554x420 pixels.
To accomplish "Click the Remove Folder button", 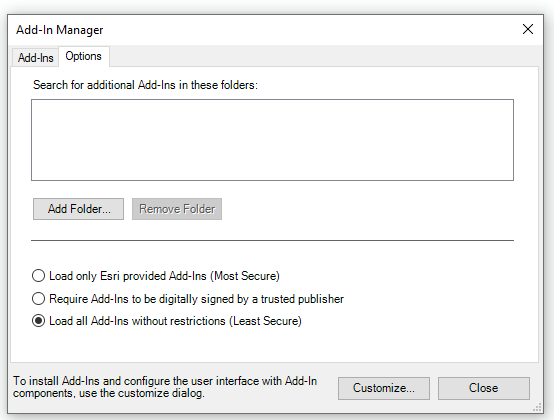I will point(177,209).
